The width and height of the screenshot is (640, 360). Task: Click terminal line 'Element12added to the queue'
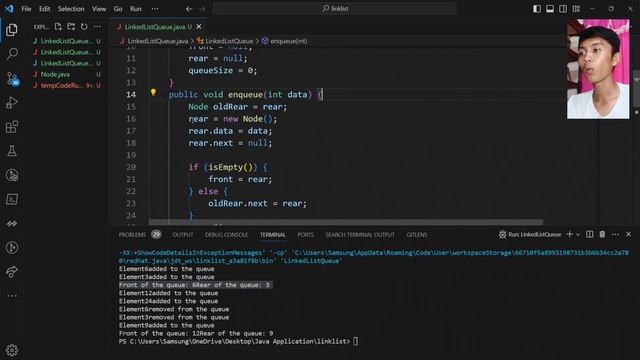[x=168, y=293]
